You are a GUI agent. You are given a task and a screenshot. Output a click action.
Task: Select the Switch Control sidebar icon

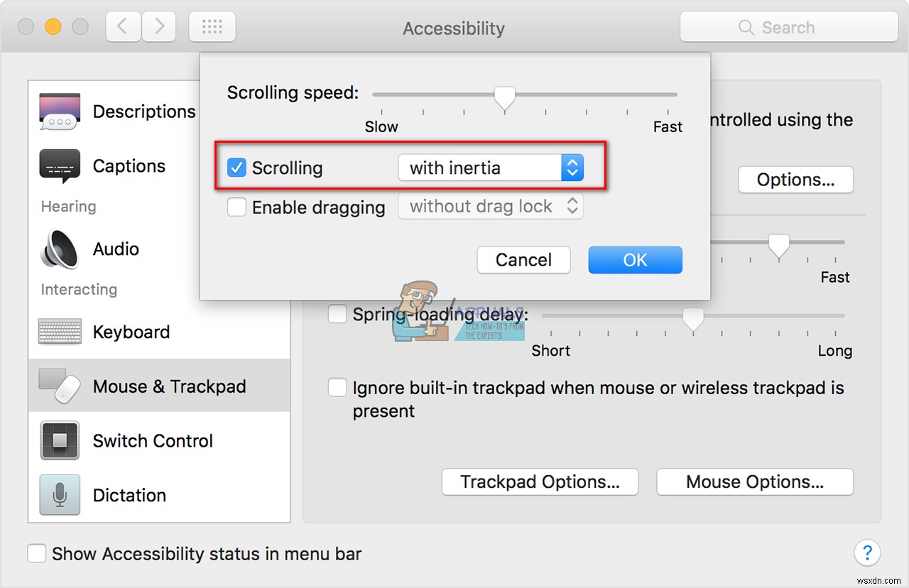pos(60,440)
